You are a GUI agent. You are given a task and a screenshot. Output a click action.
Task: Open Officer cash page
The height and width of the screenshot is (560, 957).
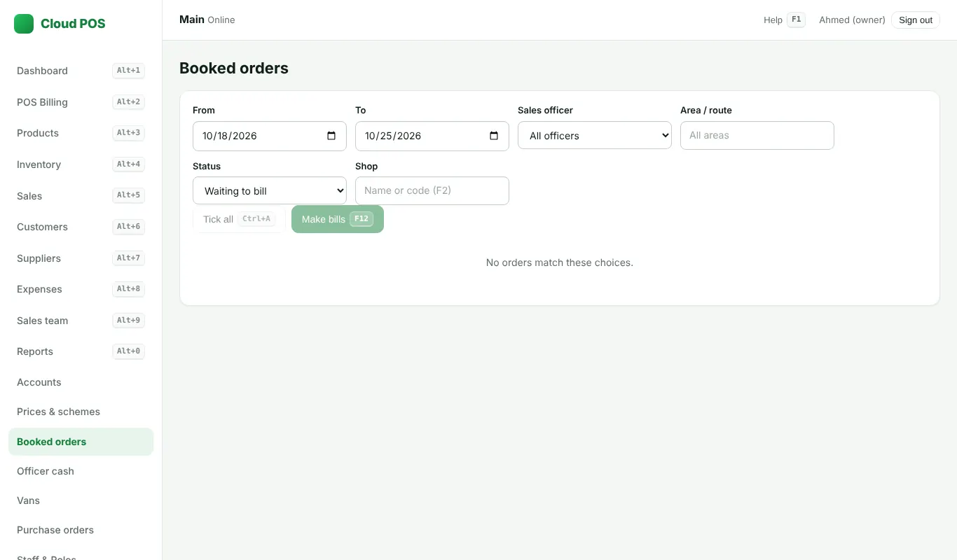81,471
